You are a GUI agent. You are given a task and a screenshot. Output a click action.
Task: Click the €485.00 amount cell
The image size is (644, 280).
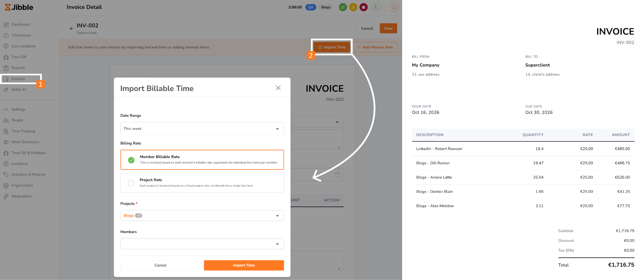pos(622,149)
